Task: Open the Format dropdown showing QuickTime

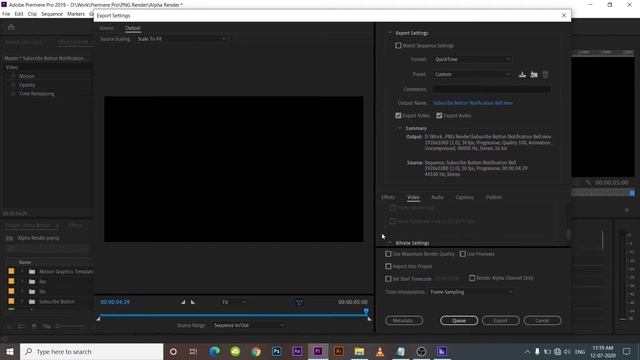Action: [x=472, y=60]
